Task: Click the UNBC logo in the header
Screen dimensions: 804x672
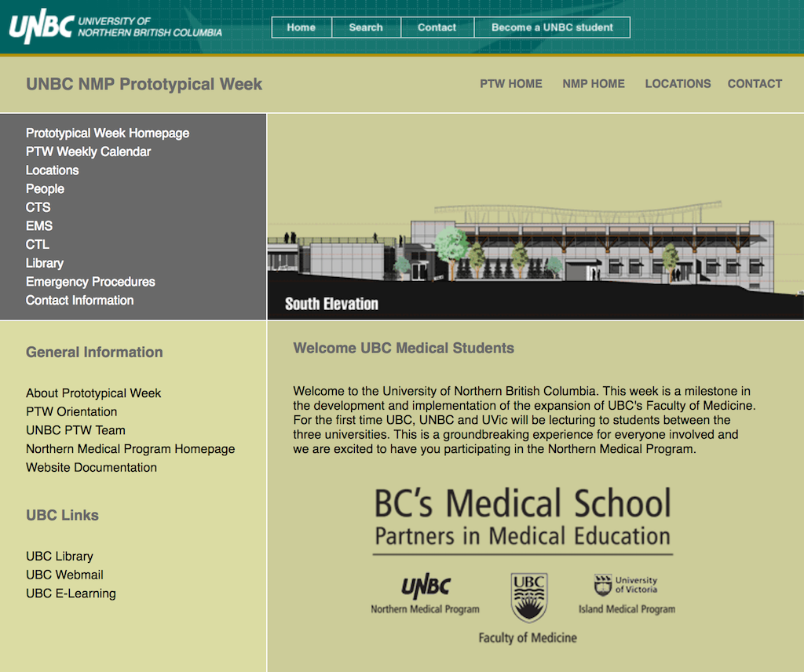Action: pos(116,26)
